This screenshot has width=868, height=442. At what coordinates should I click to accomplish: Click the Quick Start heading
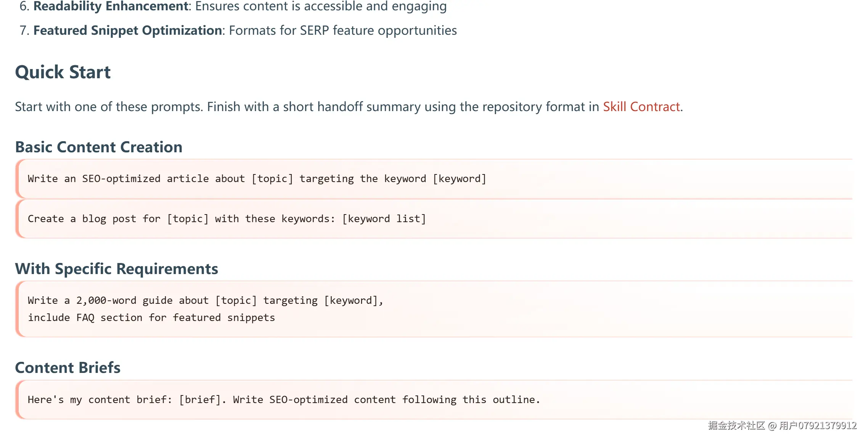[x=63, y=72]
